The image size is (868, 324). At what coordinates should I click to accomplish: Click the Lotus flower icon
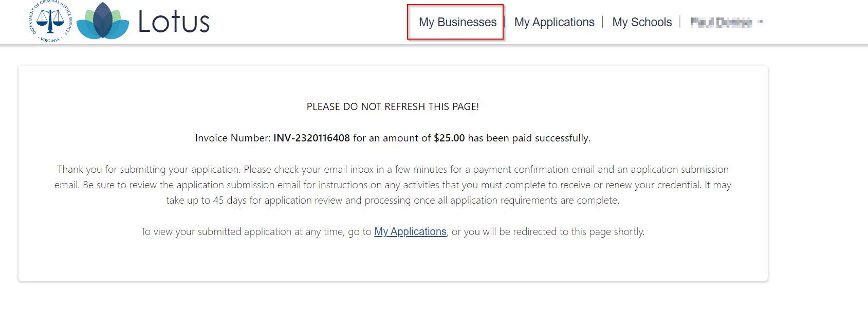[103, 22]
